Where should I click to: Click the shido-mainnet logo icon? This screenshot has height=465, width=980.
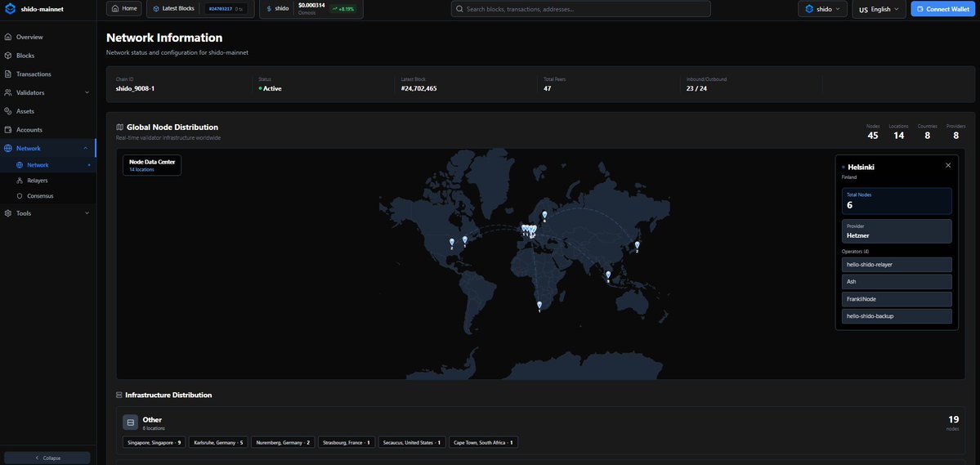point(10,9)
